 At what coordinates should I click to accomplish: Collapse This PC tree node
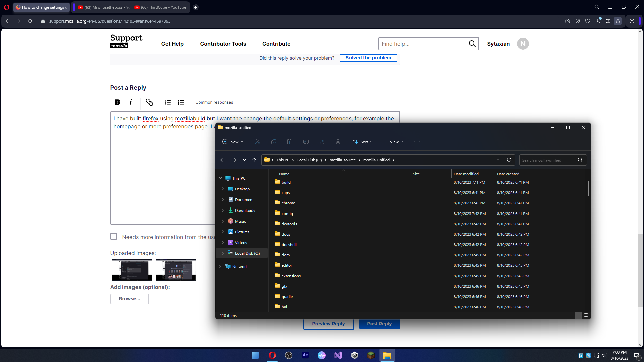(x=220, y=178)
